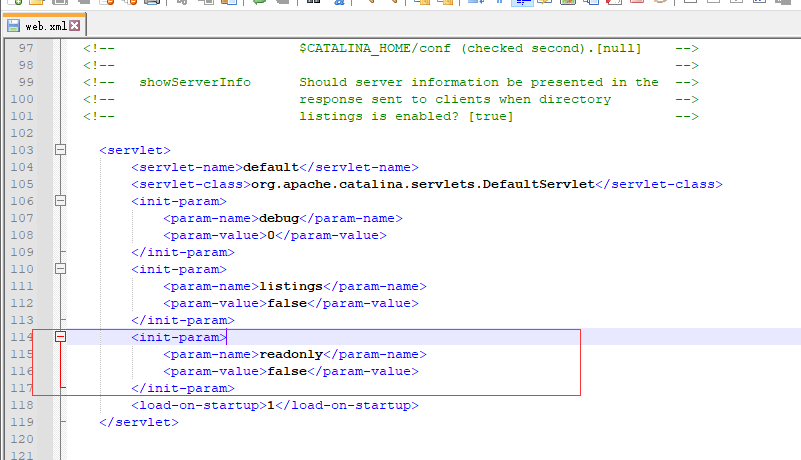Click line number 97 in the margin
The width and height of the screenshot is (801, 460).
26,48
